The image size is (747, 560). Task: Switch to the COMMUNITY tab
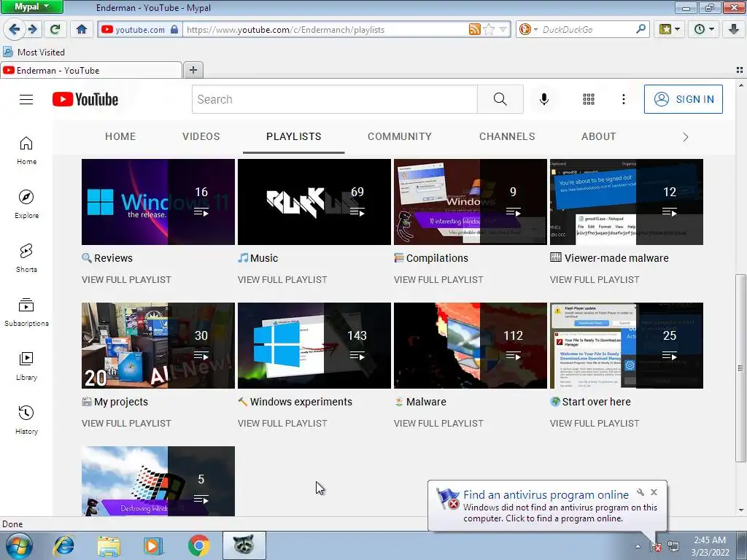click(400, 136)
